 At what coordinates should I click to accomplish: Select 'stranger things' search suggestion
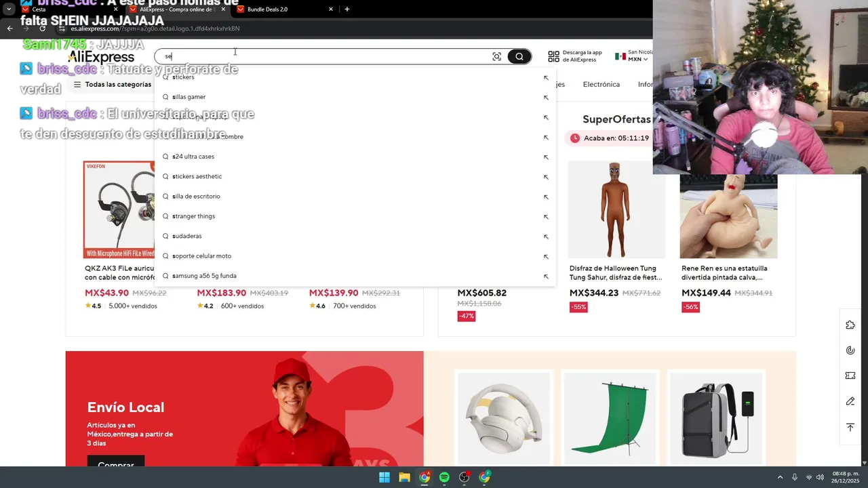(x=355, y=216)
